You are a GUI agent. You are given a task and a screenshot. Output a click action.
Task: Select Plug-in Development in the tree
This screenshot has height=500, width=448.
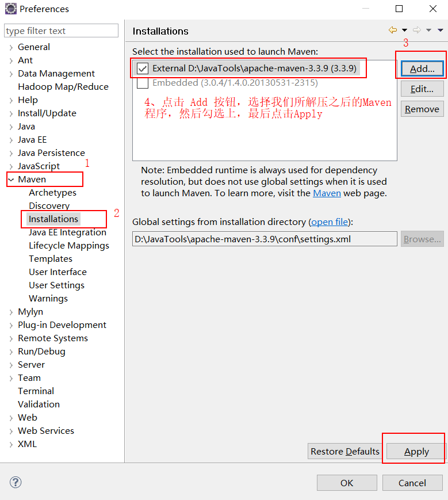click(x=62, y=325)
